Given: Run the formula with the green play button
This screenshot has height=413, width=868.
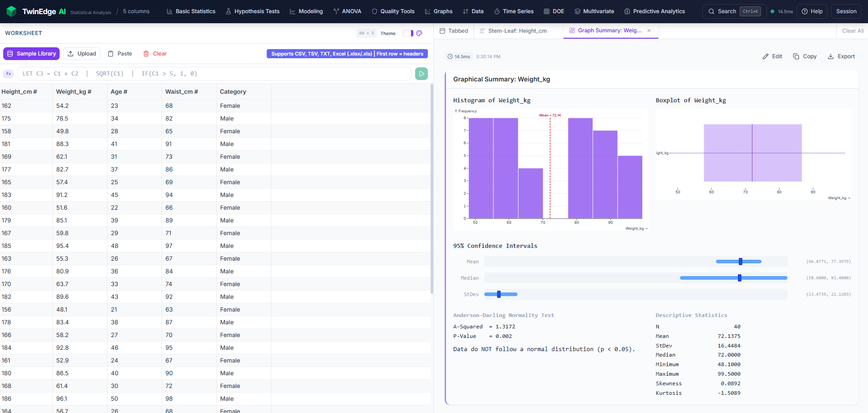Looking at the screenshot, I should pyautogui.click(x=421, y=74).
